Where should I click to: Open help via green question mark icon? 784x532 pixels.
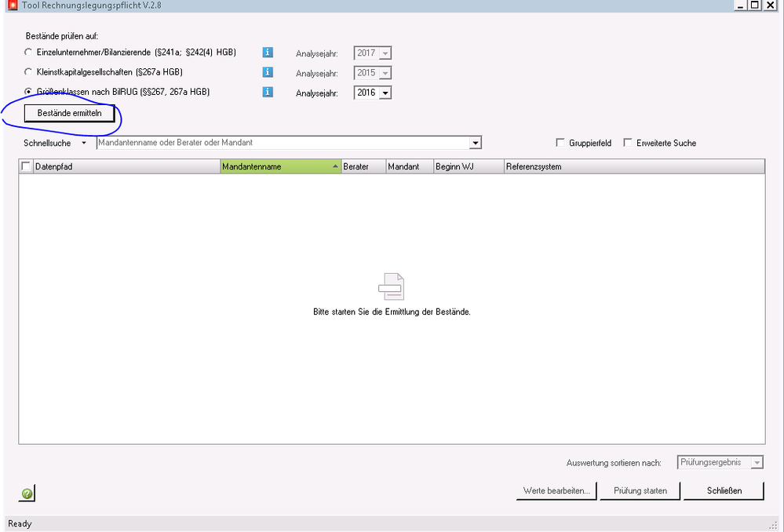coord(27,494)
